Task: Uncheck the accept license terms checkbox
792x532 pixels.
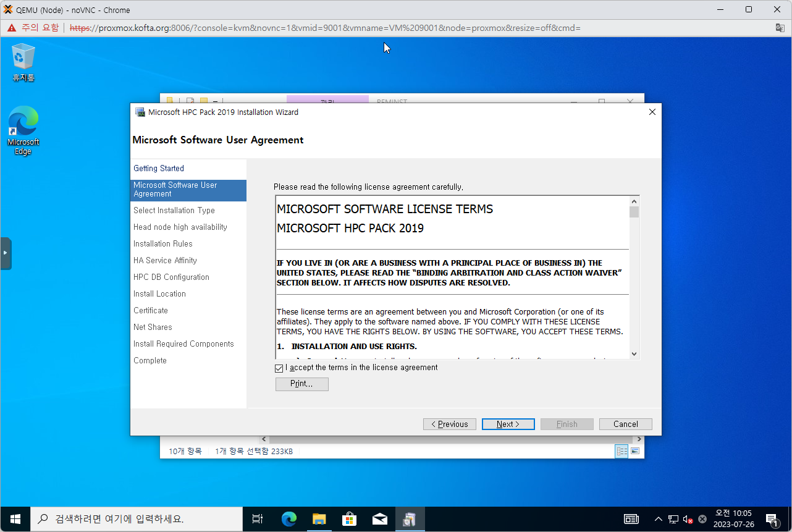Action: (x=279, y=368)
